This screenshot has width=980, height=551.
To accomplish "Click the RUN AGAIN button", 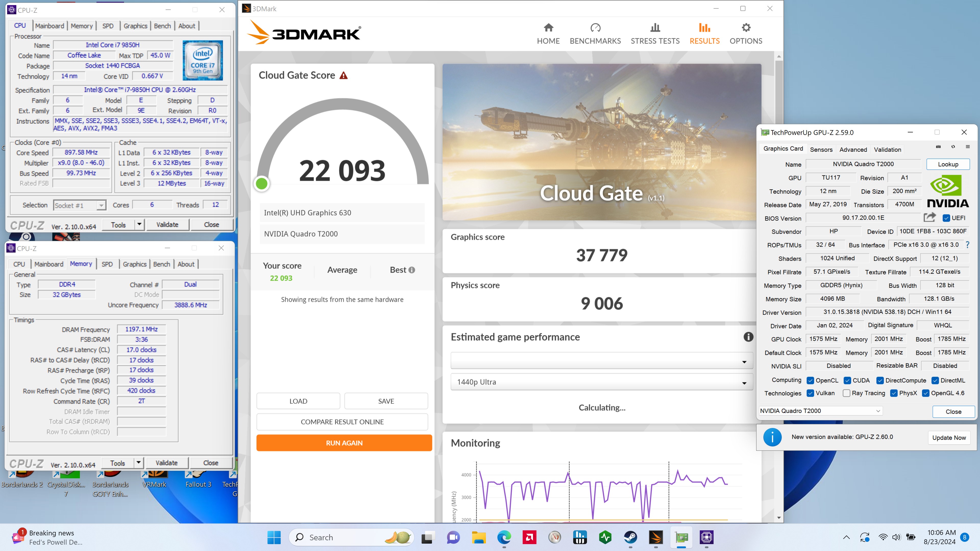I will (344, 443).
